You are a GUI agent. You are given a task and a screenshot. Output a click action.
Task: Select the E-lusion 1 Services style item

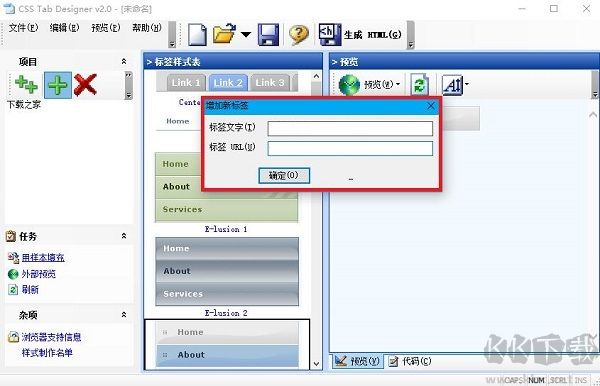[227, 210]
